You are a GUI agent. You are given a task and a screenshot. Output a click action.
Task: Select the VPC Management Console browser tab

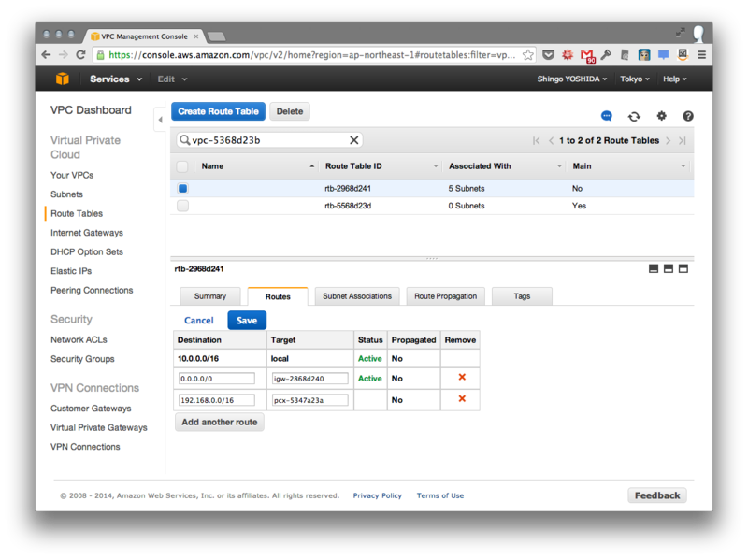pos(144,36)
